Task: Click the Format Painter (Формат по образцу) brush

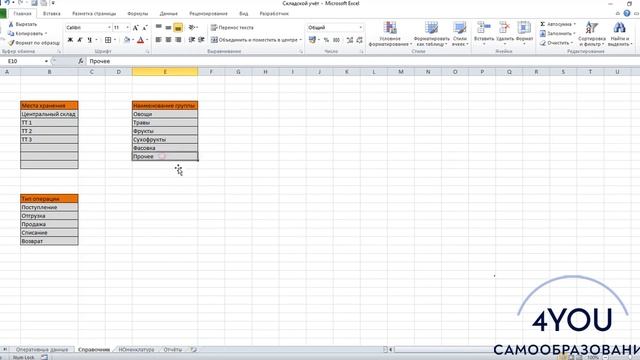Action: pyautogui.click(x=11, y=42)
